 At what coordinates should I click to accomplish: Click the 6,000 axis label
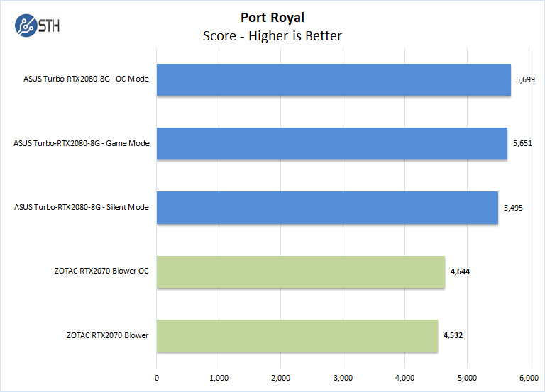click(529, 378)
